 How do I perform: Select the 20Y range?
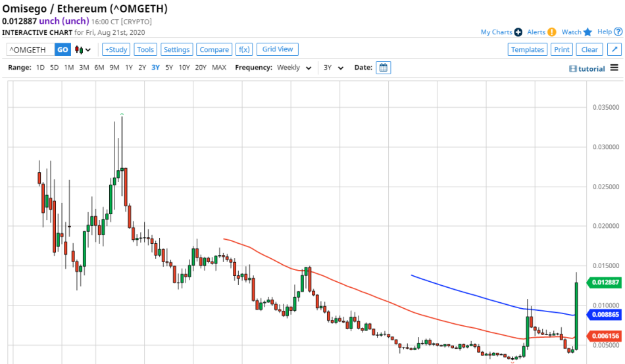pyautogui.click(x=201, y=68)
